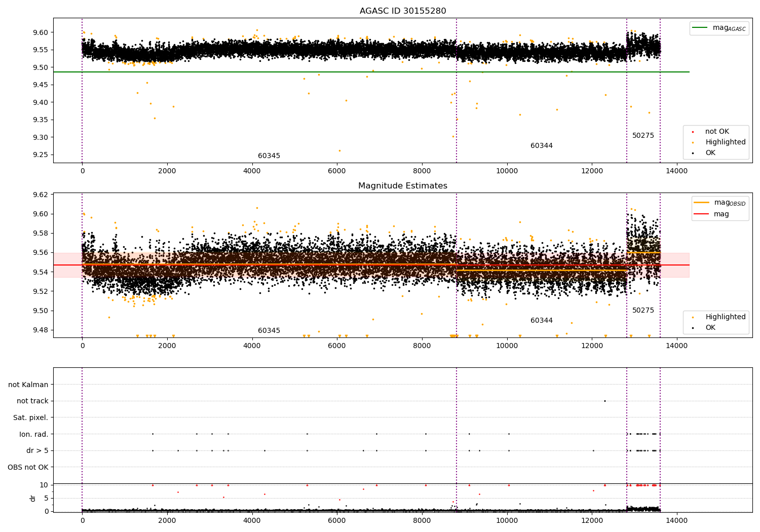Click x-tick 8000 under the middle plot
760x532 pixels.
coord(422,346)
